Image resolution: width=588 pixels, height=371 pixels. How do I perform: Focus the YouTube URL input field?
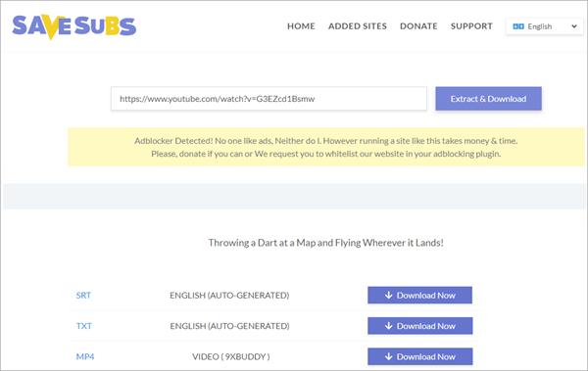pyautogui.click(x=269, y=99)
